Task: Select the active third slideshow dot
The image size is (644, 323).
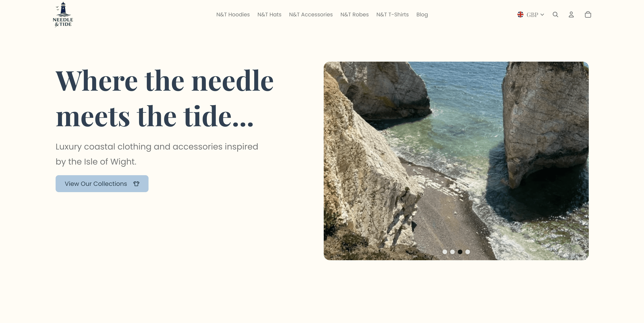Action: click(x=460, y=252)
